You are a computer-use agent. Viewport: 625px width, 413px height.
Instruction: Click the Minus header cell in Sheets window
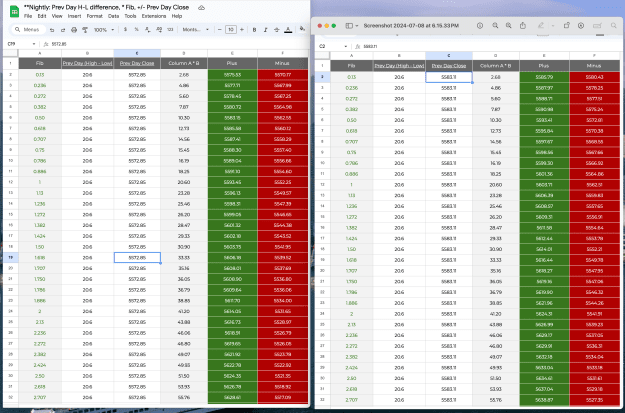pos(283,63)
